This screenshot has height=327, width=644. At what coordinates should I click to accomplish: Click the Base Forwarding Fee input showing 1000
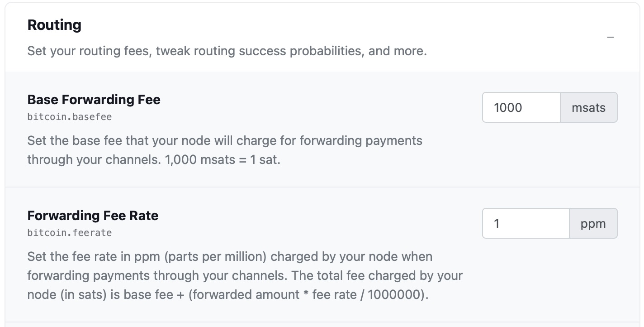click(521, 108)
